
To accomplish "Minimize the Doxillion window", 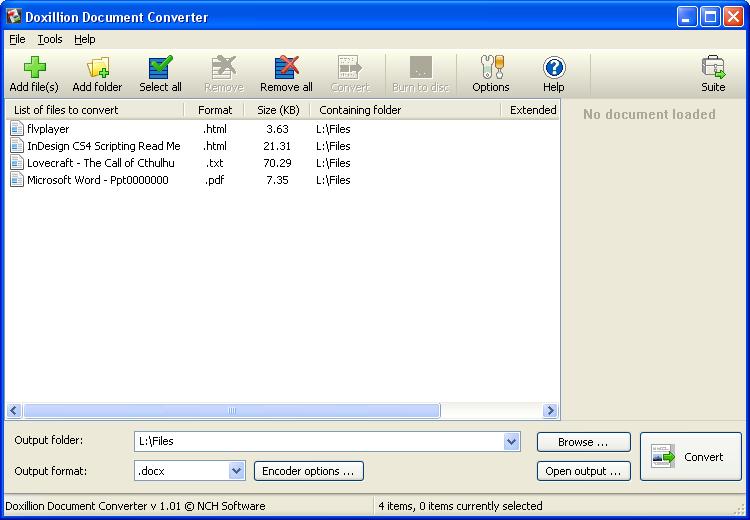I will (x=687, y=17).
